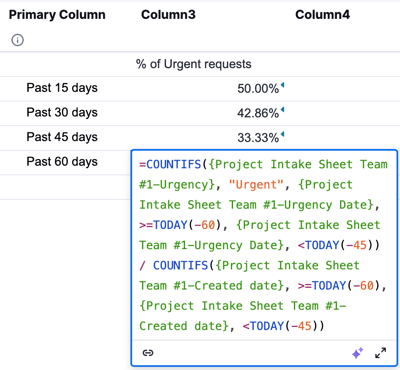Screen dimensions: 400x370
Task: Click inside the COUNTIFS formula text box
Action: click(264, 245)
